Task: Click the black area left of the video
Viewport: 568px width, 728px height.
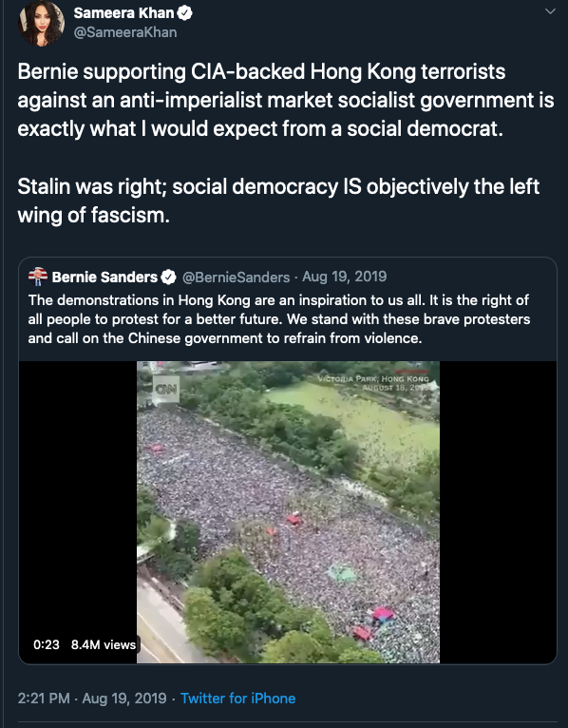Action: pyautogui.click(x=78, y=497)
